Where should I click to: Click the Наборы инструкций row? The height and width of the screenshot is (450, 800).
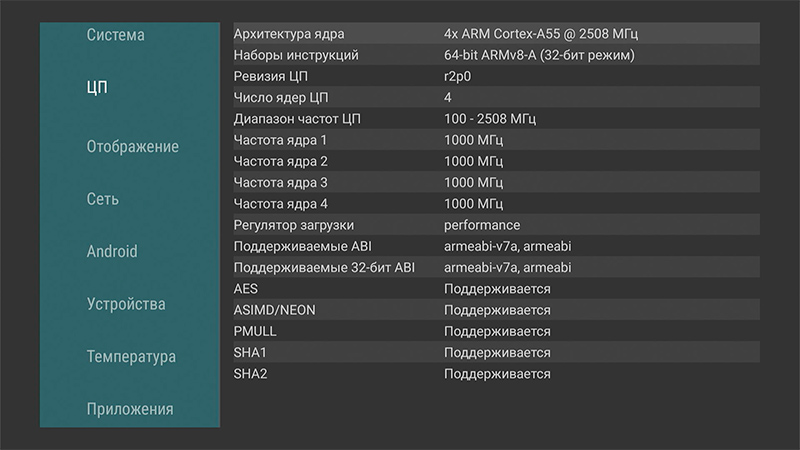495,55
